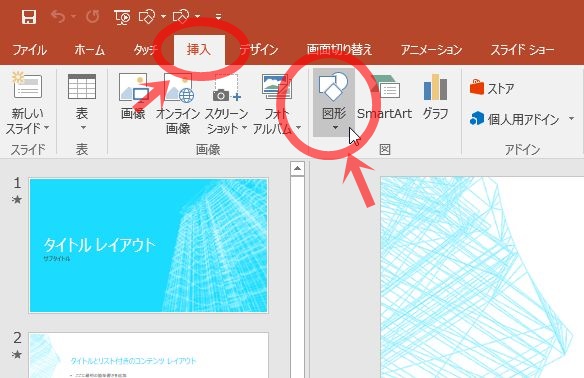The image size is (584, 378).
Task: Undo the last action
Action: [x=58, y=17]
